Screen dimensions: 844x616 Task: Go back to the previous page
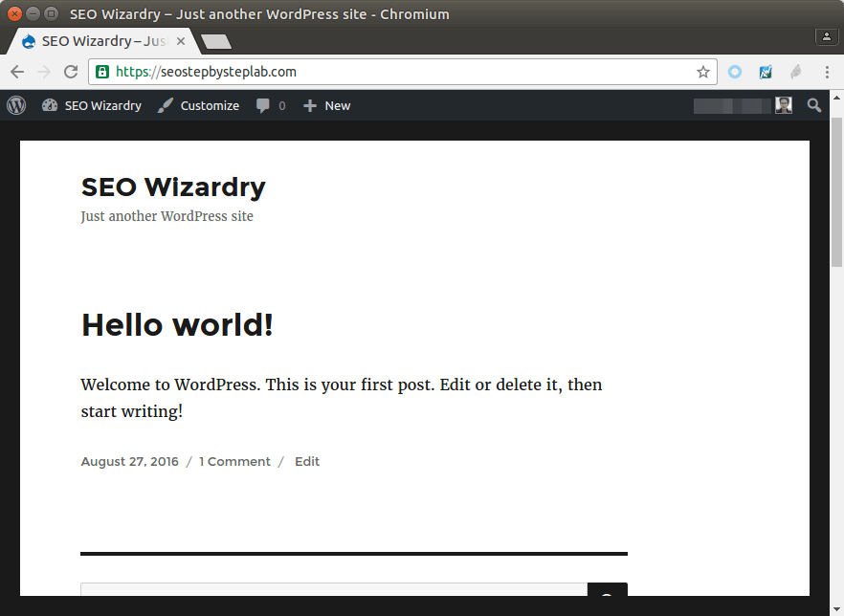tap(17, 72)
